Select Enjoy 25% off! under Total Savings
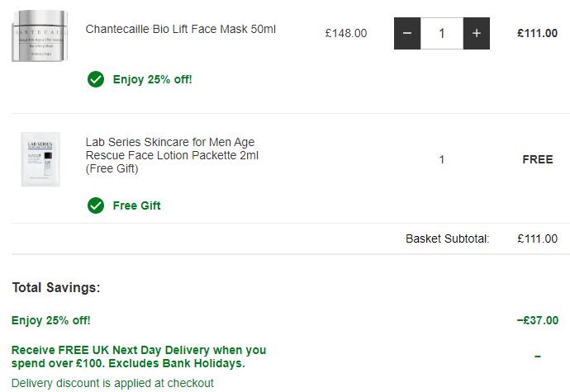The image size is (570, 392). pos(51,320)
